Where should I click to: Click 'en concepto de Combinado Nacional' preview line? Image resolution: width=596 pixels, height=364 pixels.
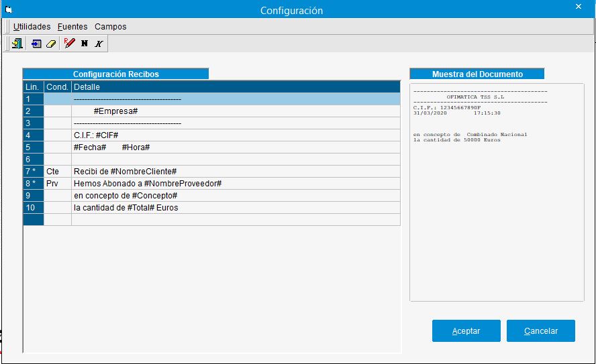[x=470, y=135]
